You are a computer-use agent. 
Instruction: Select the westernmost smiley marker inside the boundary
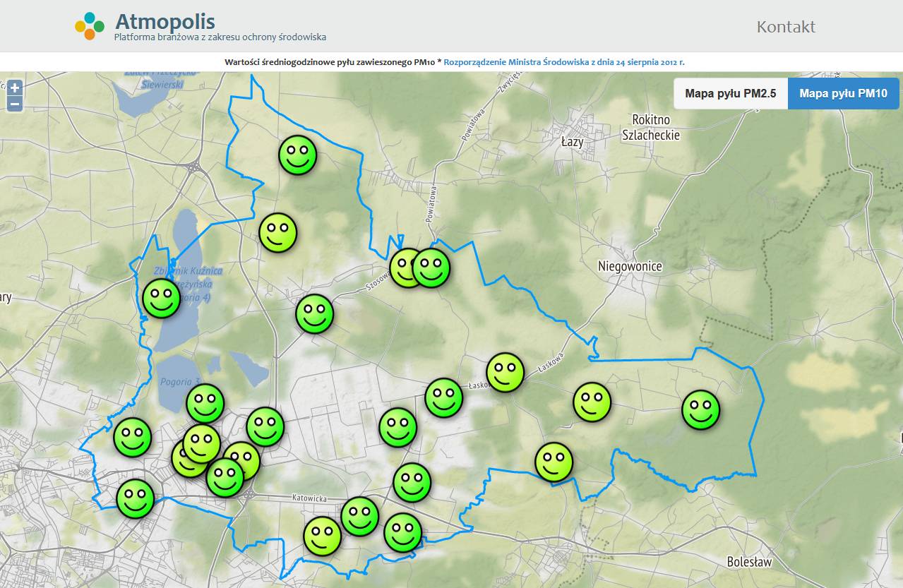point(133,437)
